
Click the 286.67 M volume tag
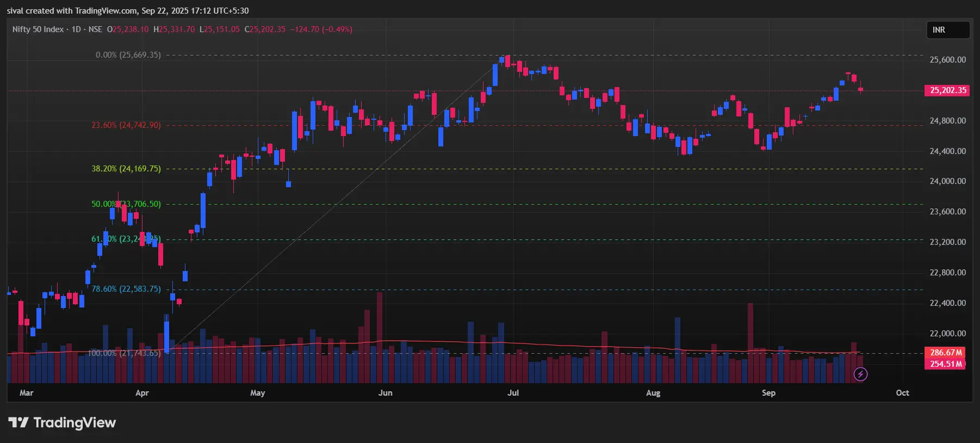[x=945, y=353]
